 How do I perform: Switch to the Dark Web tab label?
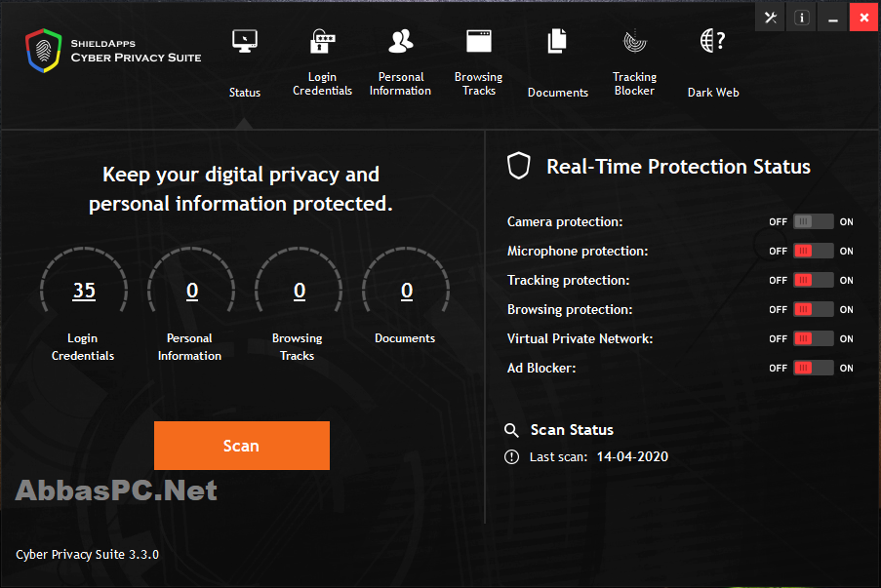click(x=713, y=93)
